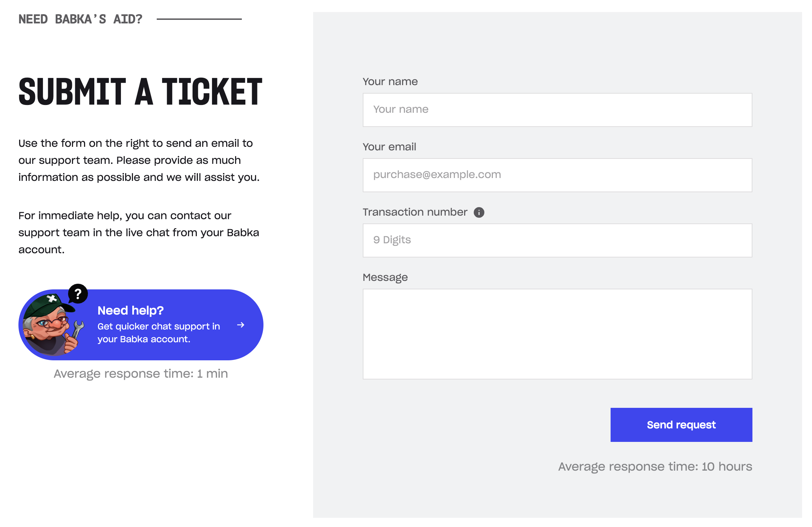Click the NEED BABKA'S AID? header text
The image size is (812, 527).
tap(80, 19)
